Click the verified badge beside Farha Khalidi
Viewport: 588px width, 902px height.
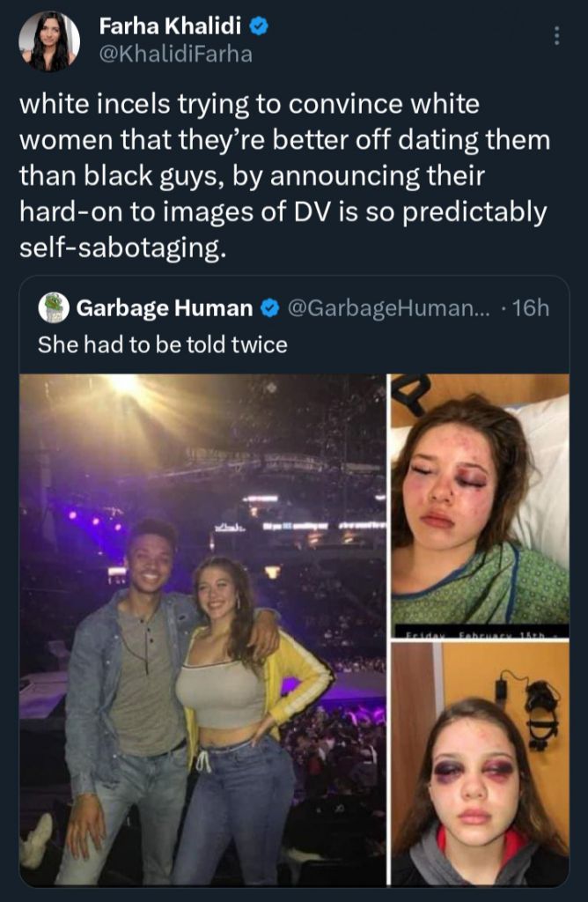point(261,27)
